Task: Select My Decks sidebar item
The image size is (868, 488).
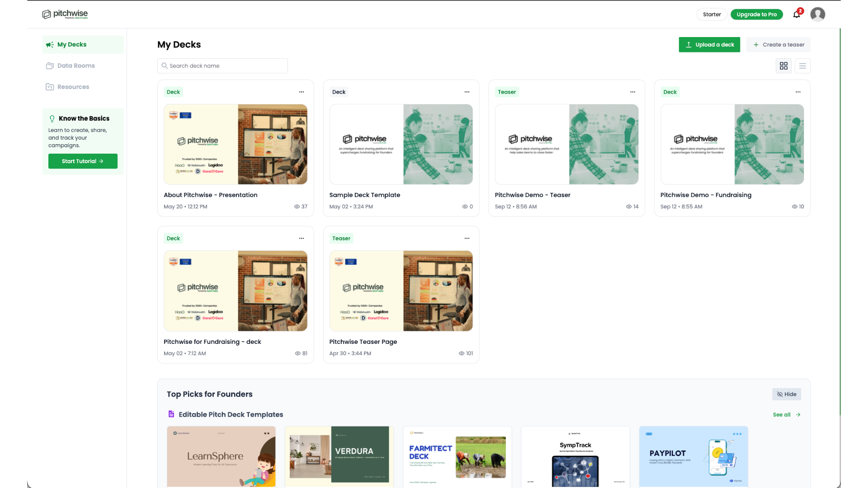Action: (72, 45)
